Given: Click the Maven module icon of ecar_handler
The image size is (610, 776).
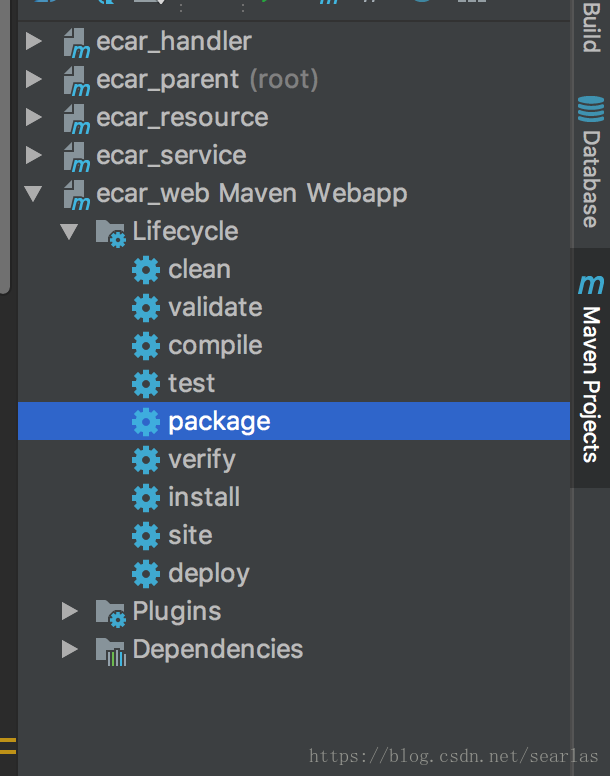Looking at the screenshot, I should click(x=77, y=43).
